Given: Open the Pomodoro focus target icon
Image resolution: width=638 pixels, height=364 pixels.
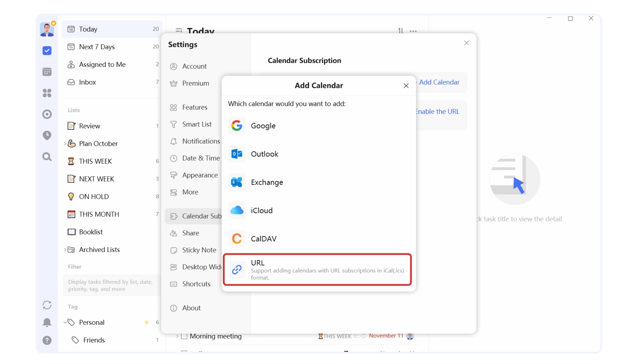Looking at the screenshot, I should click(47, 114).
